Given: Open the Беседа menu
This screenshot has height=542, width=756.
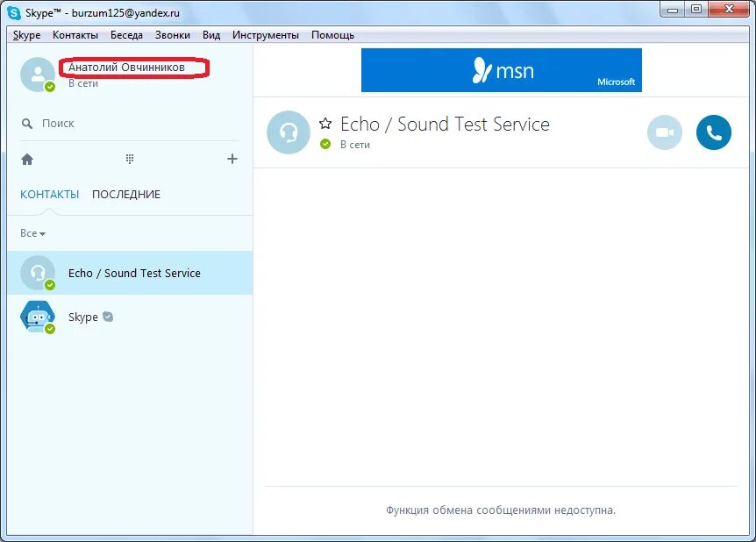Looking at the screenshot, I should coord(126,35).
